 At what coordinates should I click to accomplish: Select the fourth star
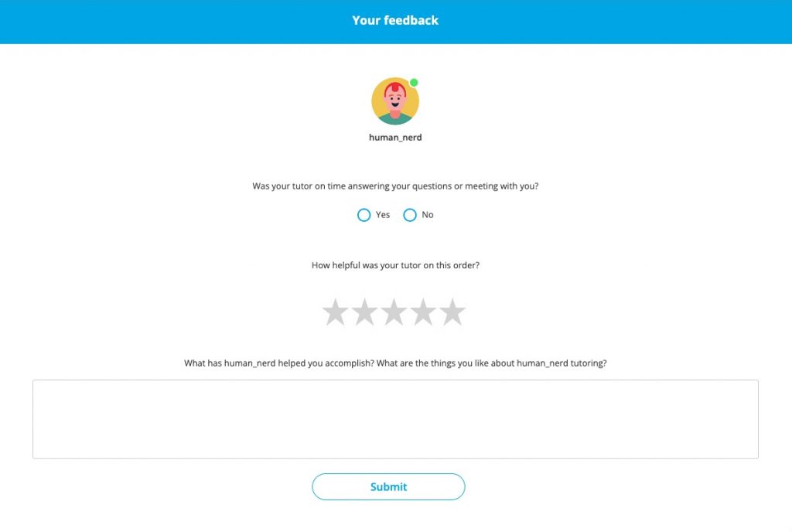(424, 311)
